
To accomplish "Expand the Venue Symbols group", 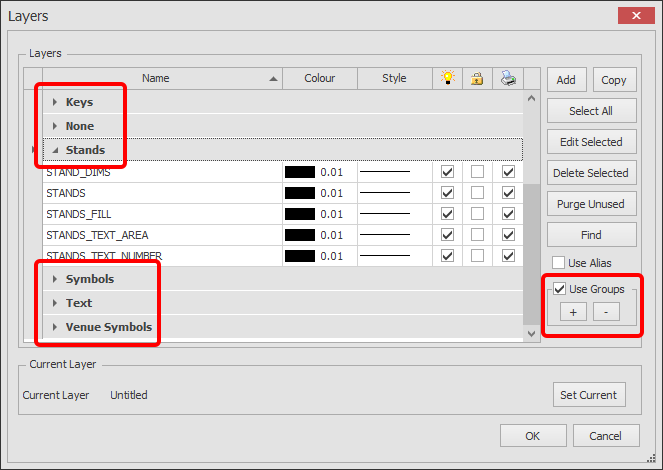I will (x=55, y=327).
